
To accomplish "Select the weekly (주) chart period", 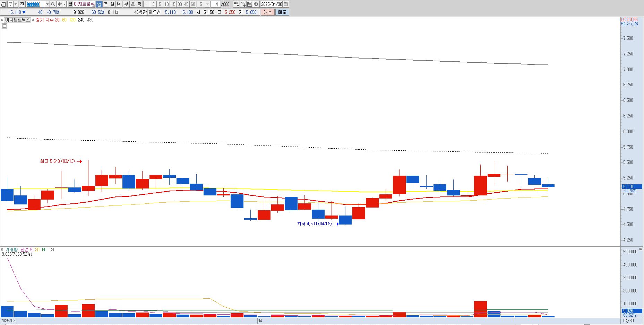I will 106,4.
